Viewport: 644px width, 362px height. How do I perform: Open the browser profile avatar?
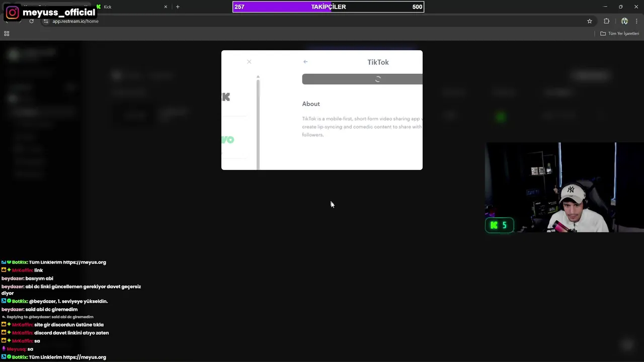(x=624, y=21)
